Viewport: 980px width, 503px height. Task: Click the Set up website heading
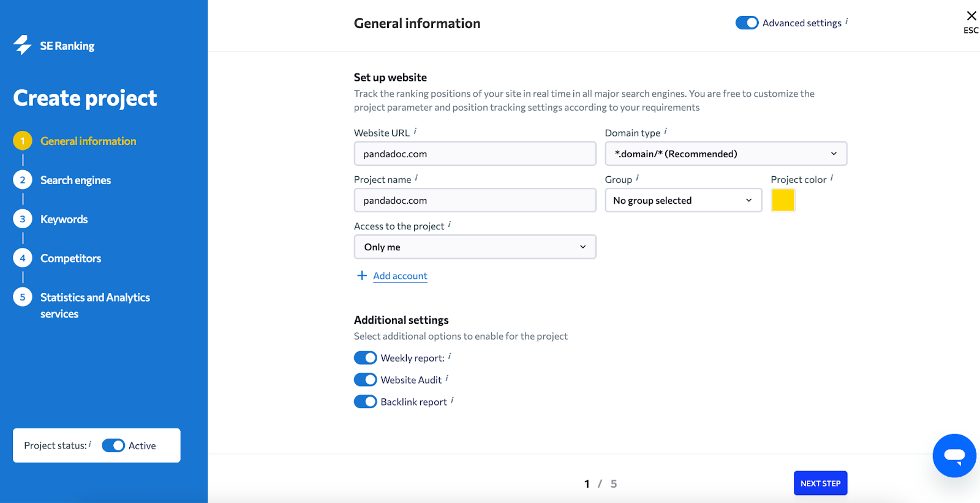pyautogui.click(x=390, y=78)
